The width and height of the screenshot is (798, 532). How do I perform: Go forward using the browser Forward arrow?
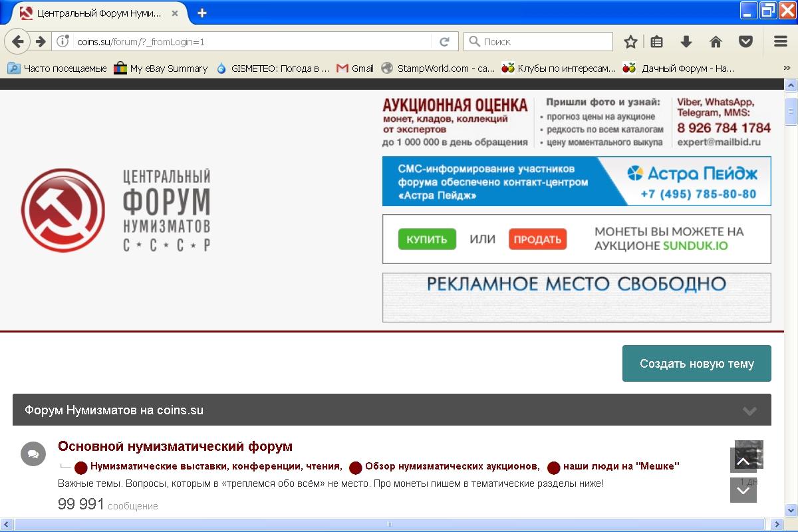[x=41, y=41]
